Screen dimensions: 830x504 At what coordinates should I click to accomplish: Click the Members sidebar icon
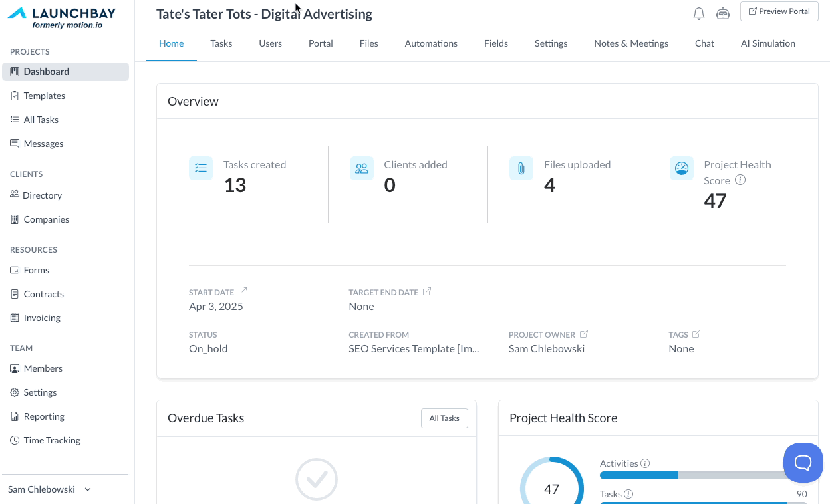pyautogui.click(x=15, y=368)
